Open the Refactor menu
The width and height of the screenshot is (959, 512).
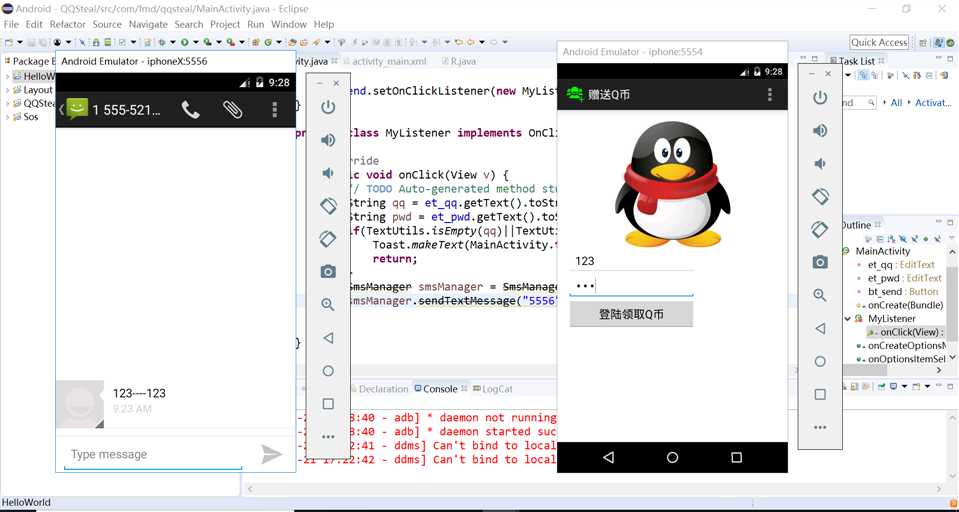click(67, 24)
